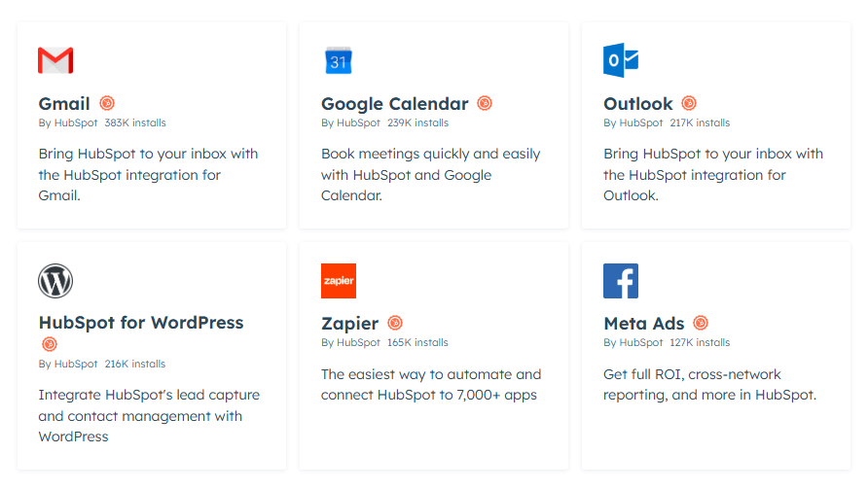The image size is (868, 488).
Task: Click the certified badge next to Outlook
Action: tap(689, 103)
